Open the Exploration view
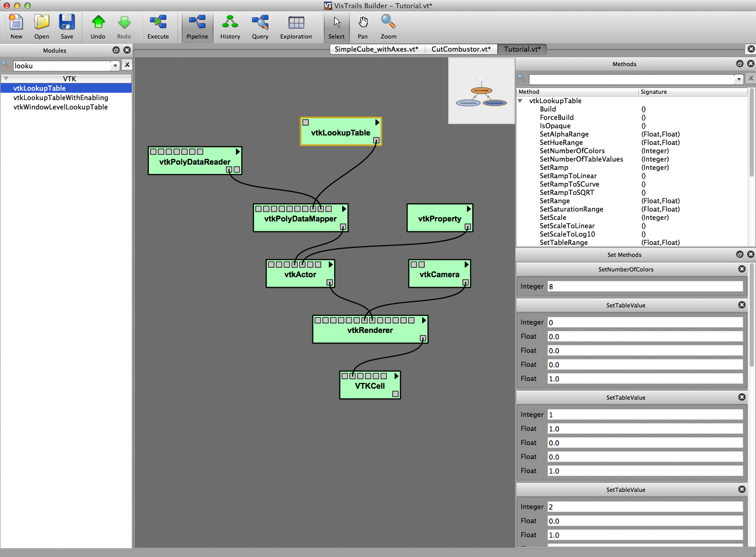The image size is (756, 557). pos(296,23)
